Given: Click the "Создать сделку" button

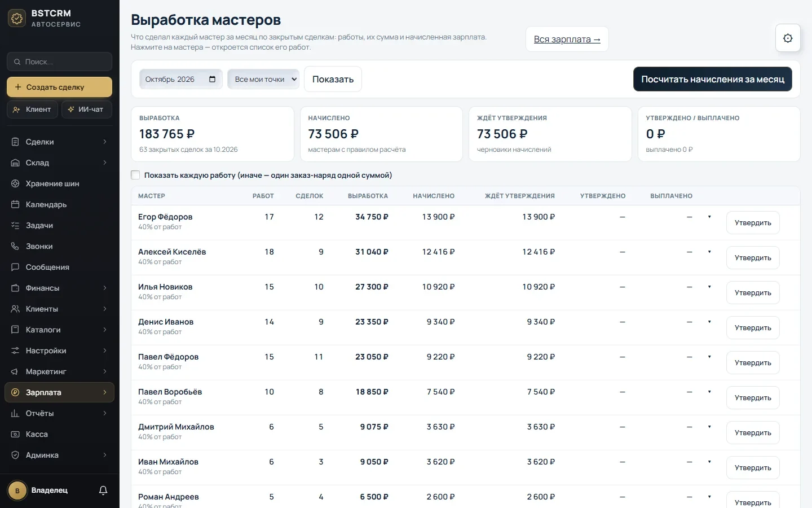Looking at the screenshot, I should pyautogui.click(x=59, y=87).
